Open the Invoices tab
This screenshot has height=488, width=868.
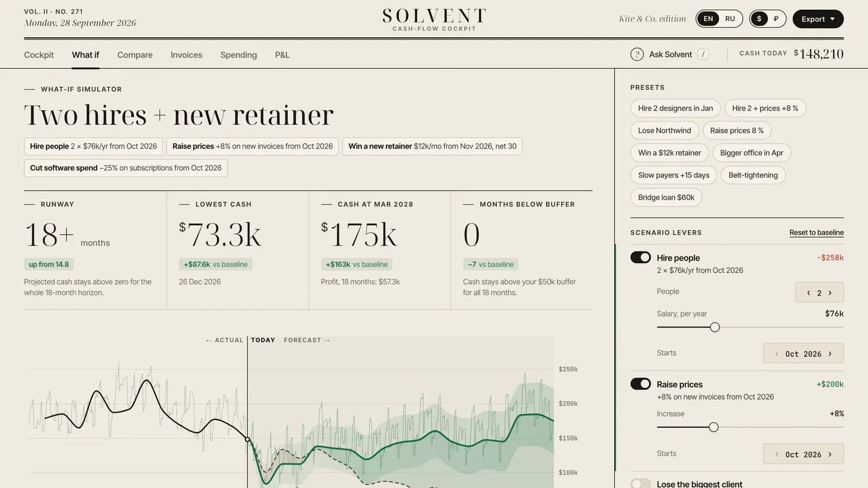click(x=187, y=55)
